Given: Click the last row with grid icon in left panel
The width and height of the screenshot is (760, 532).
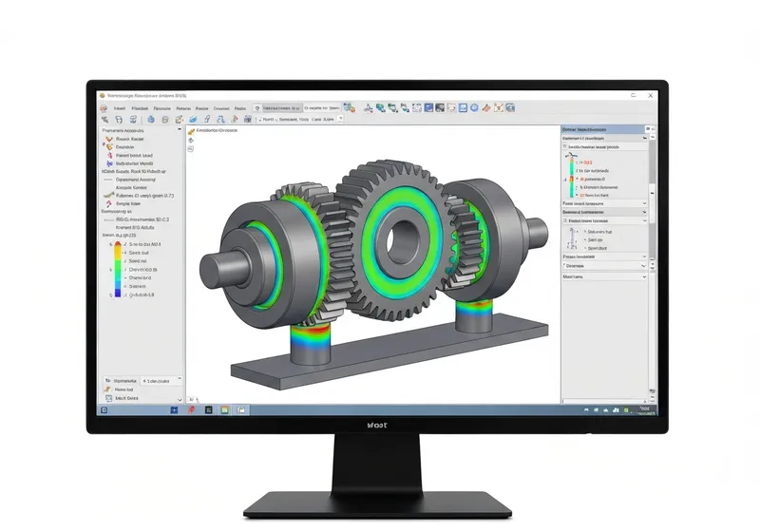Looking at the screenshot, I should click(123, 398).
